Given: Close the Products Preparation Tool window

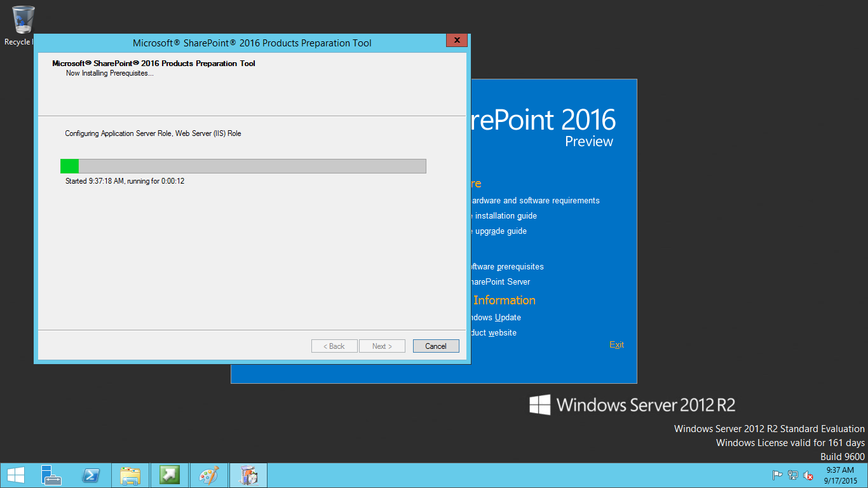Looking at the screenshot, I should coord(457,41).
